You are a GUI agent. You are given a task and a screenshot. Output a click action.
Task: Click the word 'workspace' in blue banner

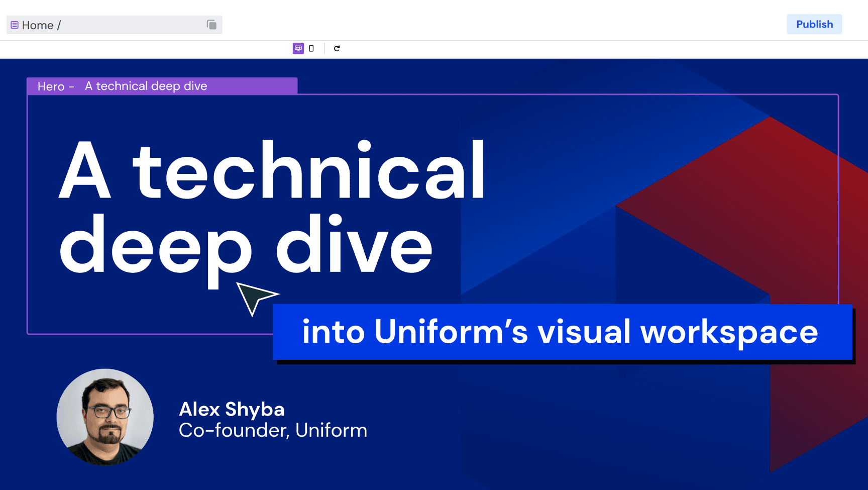coord(728,332)
